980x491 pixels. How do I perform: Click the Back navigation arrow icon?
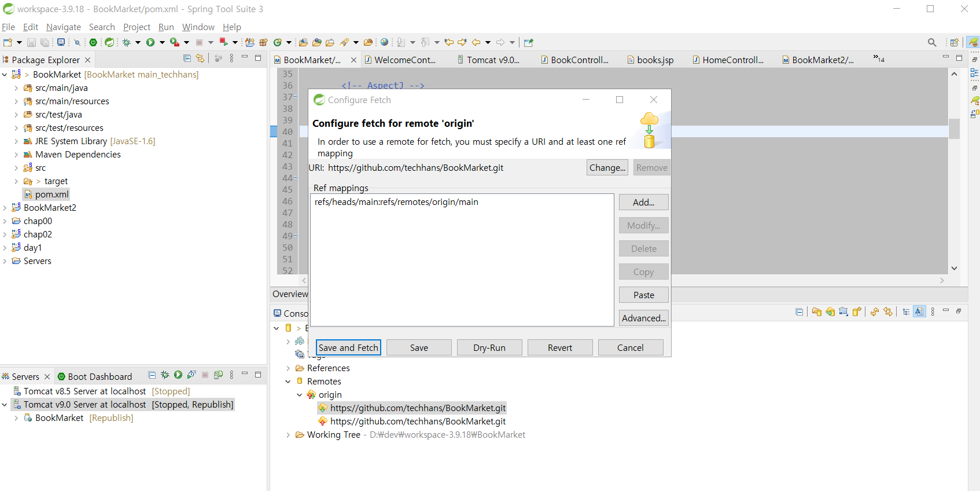(x=476, y=42)
